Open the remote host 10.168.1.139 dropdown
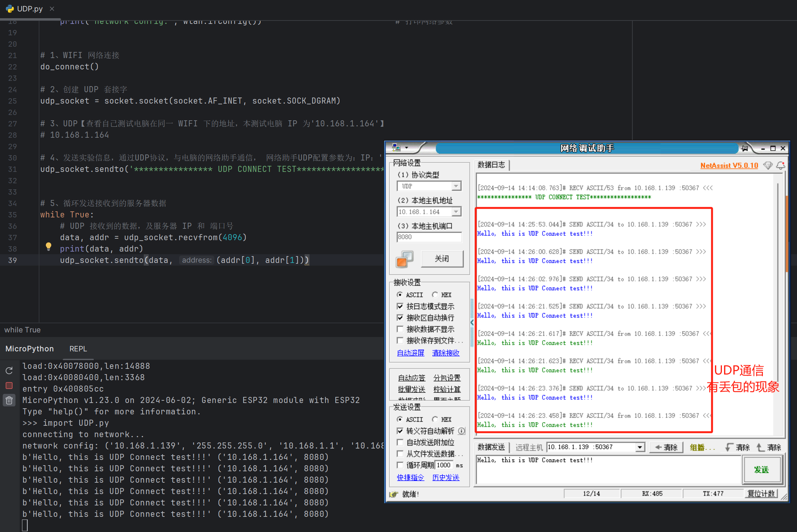This screenshot has height=532, width=797. coord(640,447)
